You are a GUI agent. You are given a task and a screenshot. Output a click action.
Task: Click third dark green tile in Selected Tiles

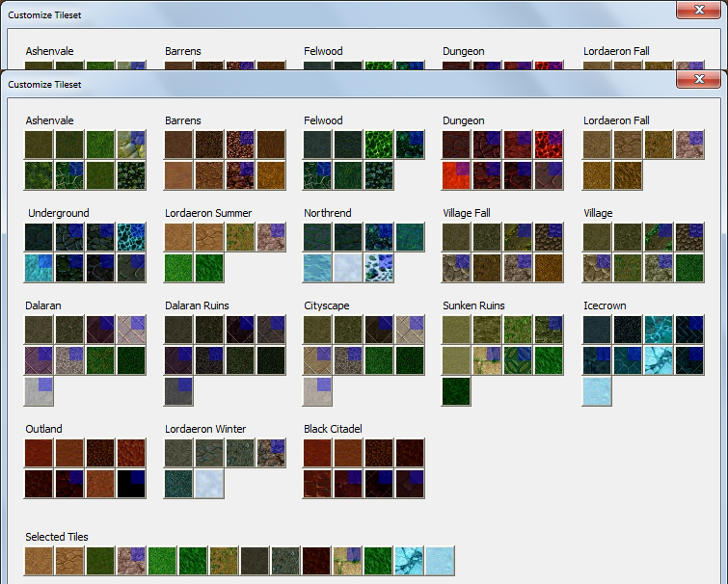click(x=100, y=561)
